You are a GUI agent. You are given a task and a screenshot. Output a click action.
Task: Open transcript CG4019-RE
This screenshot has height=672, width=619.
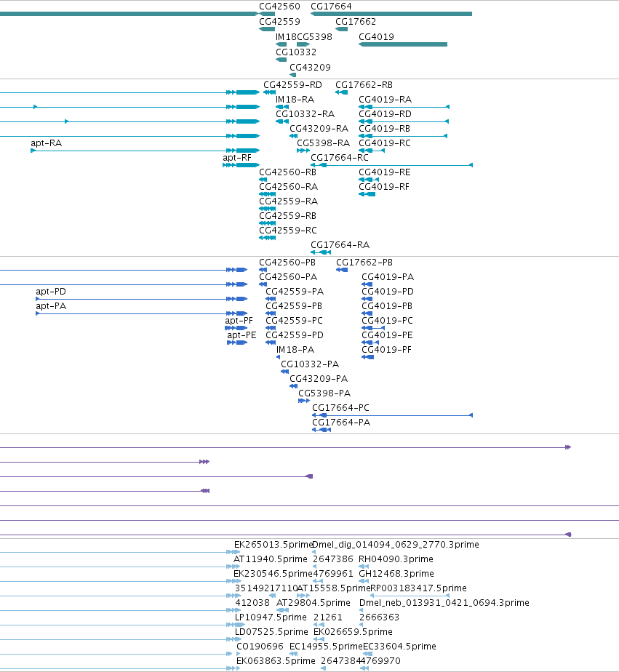coord(385,172)
